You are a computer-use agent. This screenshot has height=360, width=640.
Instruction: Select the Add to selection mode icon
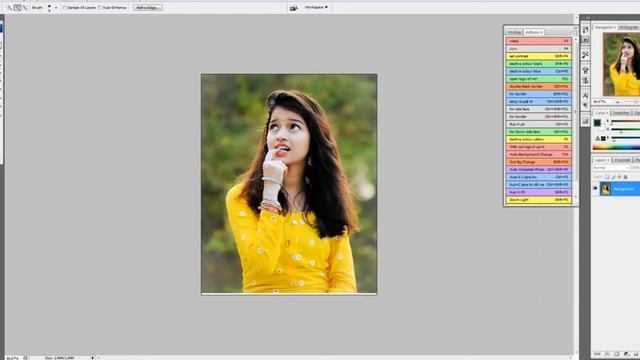click(x=18, y=7)
